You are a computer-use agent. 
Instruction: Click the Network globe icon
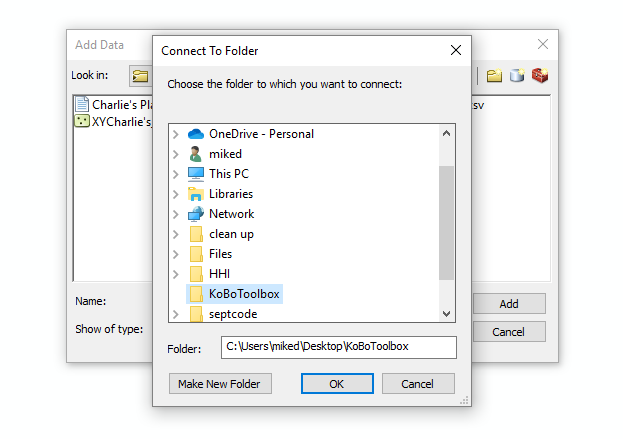tap(196, 214)
